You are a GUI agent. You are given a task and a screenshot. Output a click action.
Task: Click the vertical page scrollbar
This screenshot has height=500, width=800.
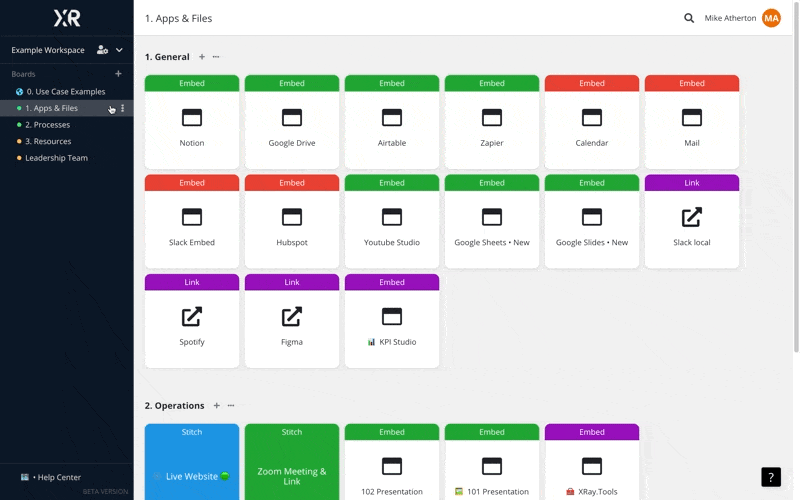796,176
